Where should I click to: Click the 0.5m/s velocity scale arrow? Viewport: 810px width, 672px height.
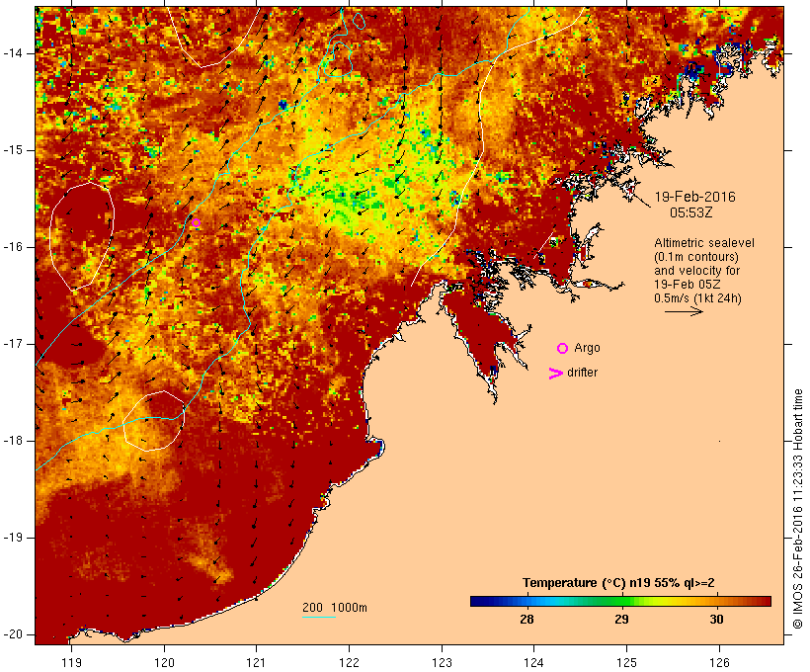point(684,311)
